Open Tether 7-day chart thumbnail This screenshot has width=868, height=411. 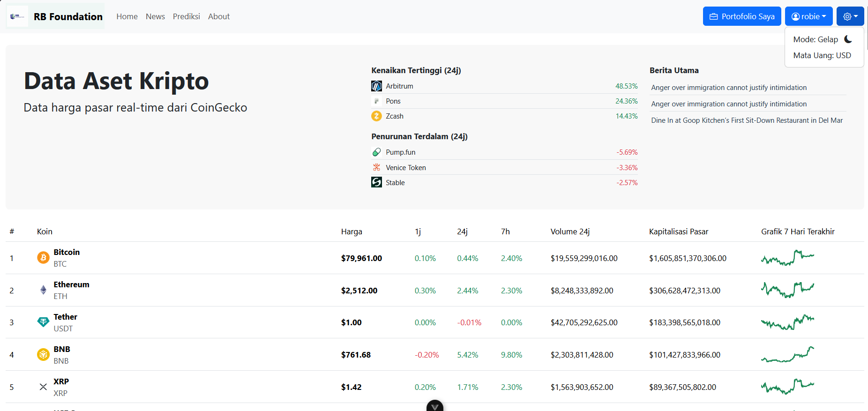tap(787, 322)
